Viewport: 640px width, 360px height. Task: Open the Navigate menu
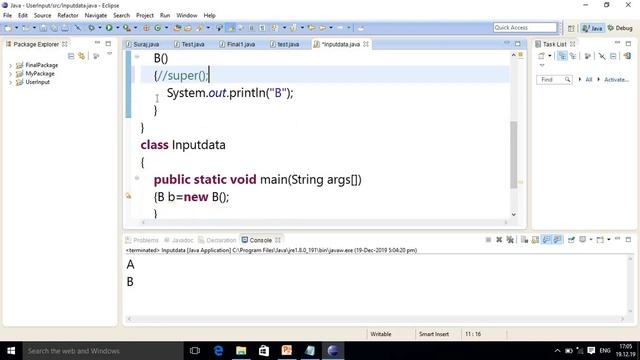(x=96, y=15)
